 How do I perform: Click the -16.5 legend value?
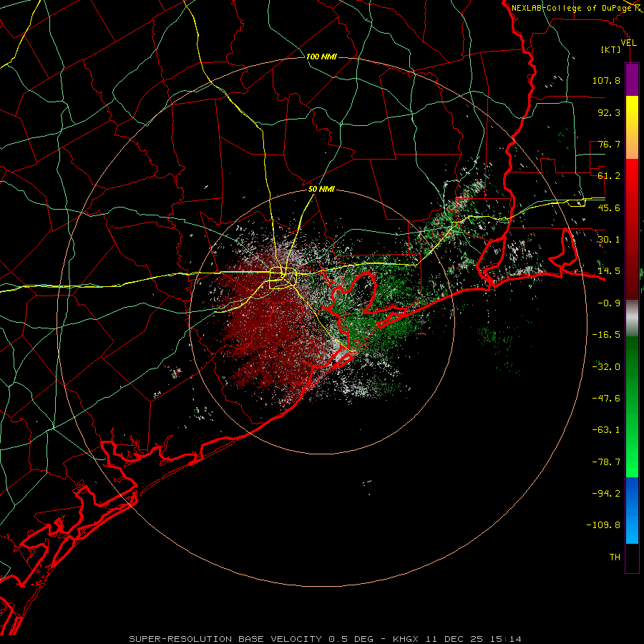tap(606, 335)
